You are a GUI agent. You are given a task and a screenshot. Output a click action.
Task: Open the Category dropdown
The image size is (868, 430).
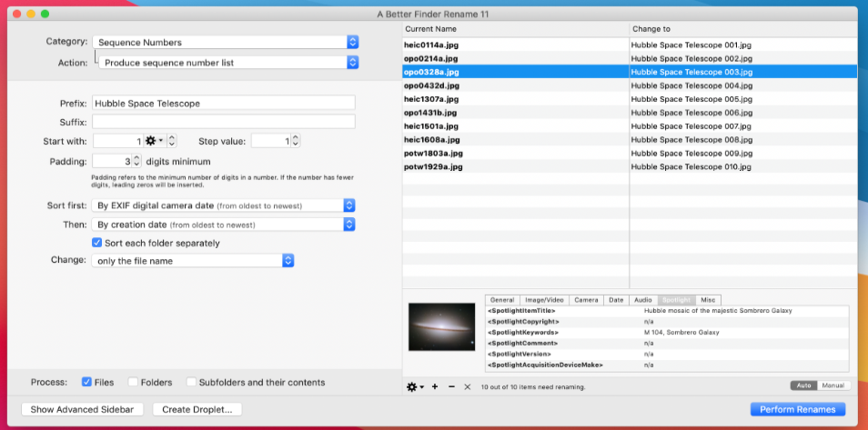coord(226,42)
